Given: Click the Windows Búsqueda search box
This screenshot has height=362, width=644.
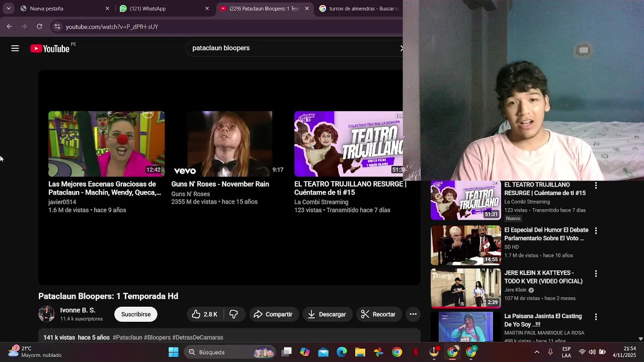Looking at the screenshot, I should point(229,352).
